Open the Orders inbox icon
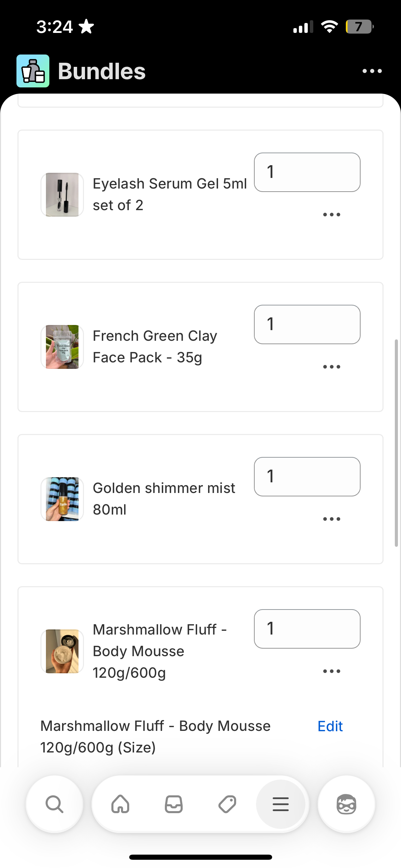The image size is (401, 868). 174,804
